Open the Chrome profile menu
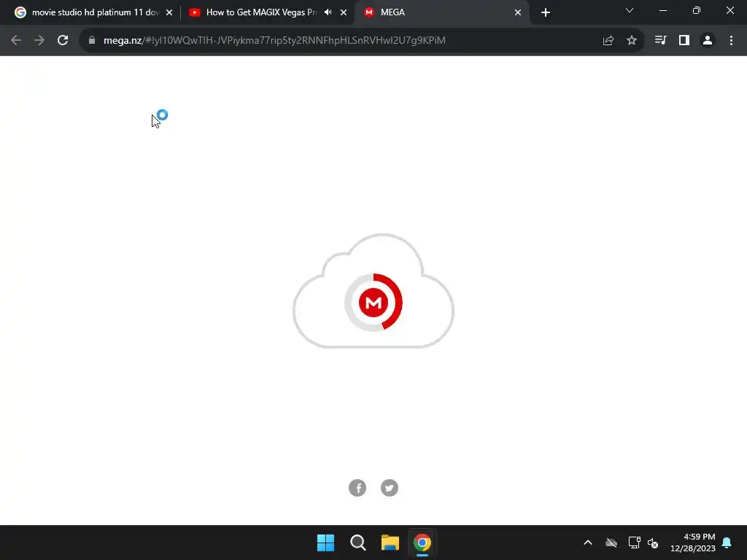Viewport: 747px width, 560px height. coord(708,41)
